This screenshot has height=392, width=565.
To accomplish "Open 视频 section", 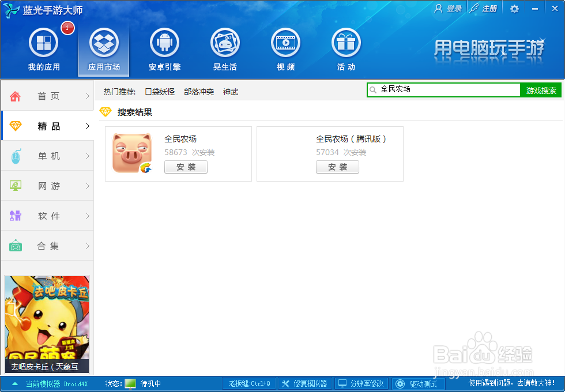I will [286, 50].
